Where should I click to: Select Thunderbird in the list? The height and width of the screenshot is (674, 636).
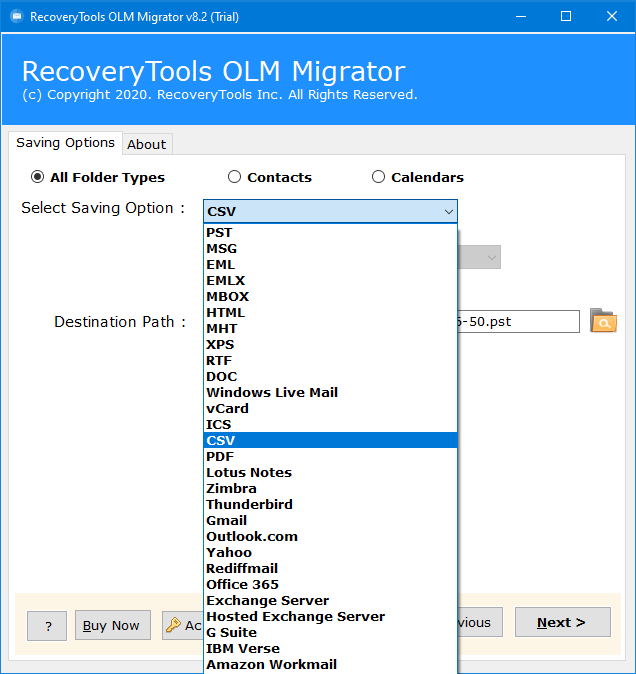(330, 504)
